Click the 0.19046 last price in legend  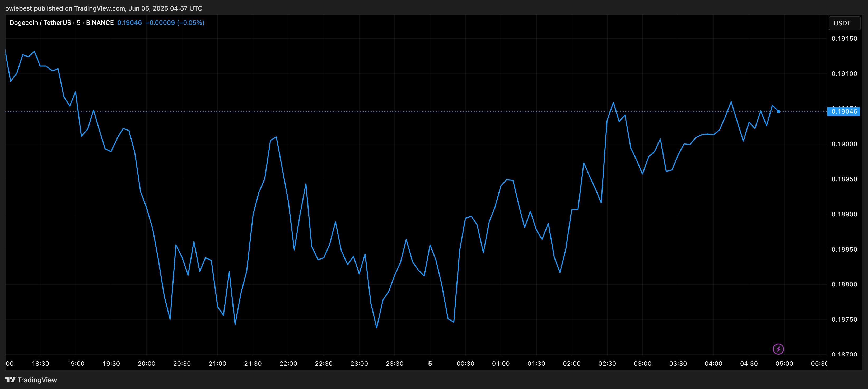click(129, 22)
